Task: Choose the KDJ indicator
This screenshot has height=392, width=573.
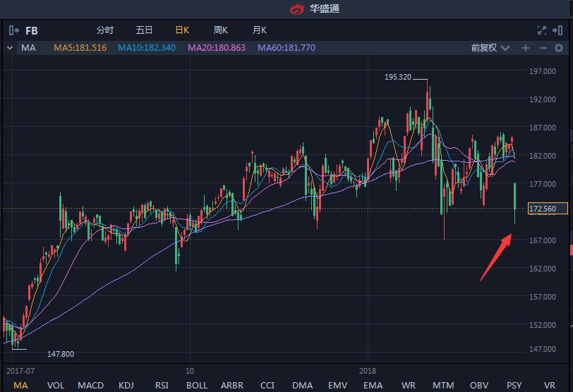Action: point(126,385)
